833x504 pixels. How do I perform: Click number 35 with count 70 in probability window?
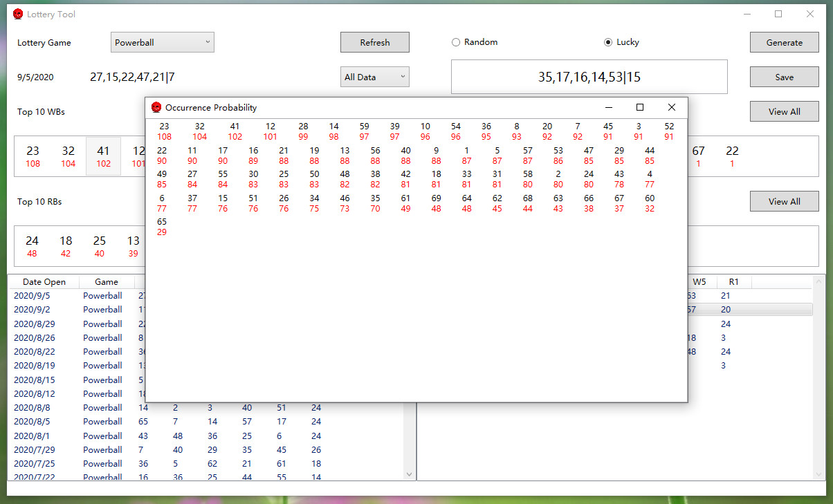[375, 203]
